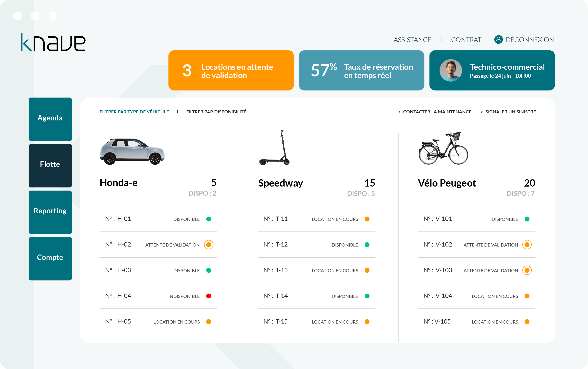Click the N° : T-14 label
Image resolution: width=588 pixels, height=369 pixels.
point(275,296)
